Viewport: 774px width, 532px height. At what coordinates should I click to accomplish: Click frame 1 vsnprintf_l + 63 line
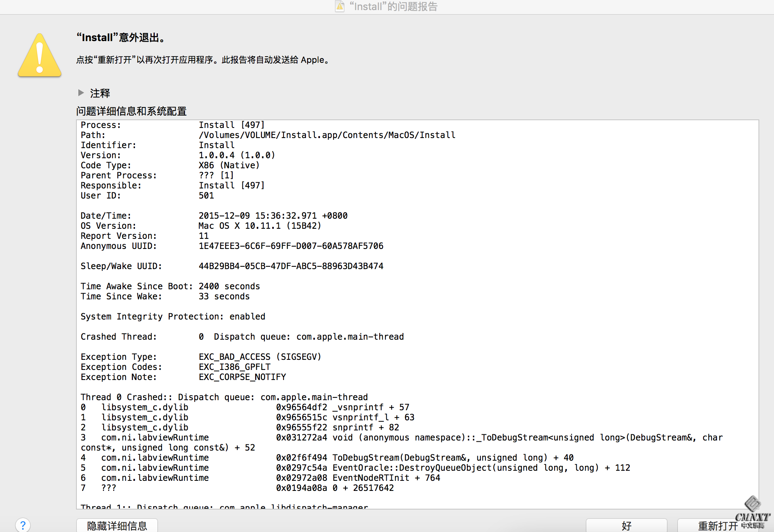coord(247,417)
